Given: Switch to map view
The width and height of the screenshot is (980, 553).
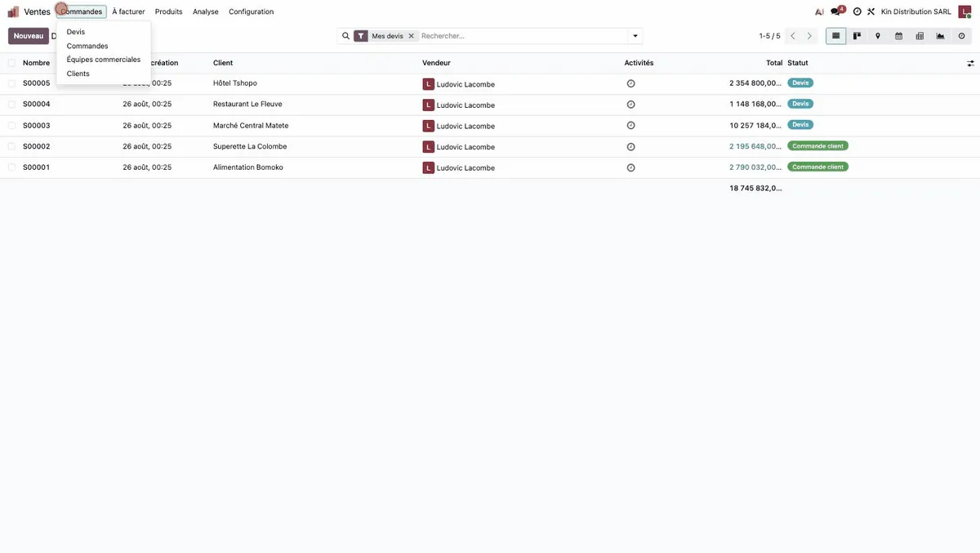Looking at the screenshot, I should click(878, 36).
